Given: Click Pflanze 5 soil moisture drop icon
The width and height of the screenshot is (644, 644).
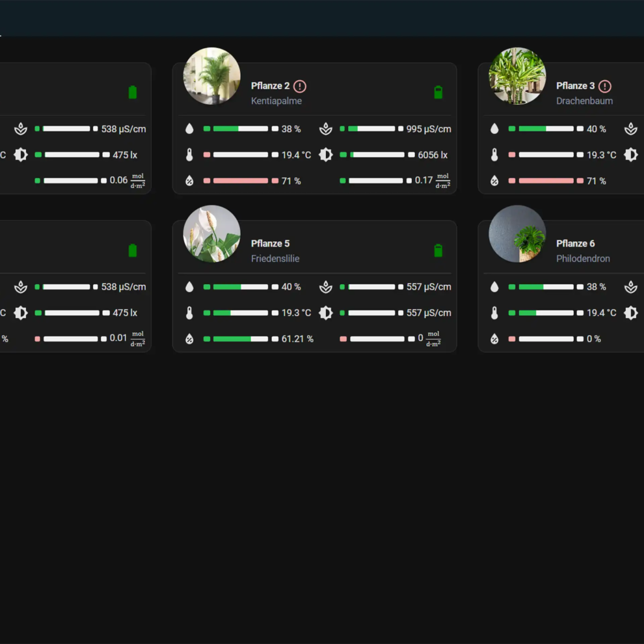Looking at the screenshot, I should pos(189,287).
